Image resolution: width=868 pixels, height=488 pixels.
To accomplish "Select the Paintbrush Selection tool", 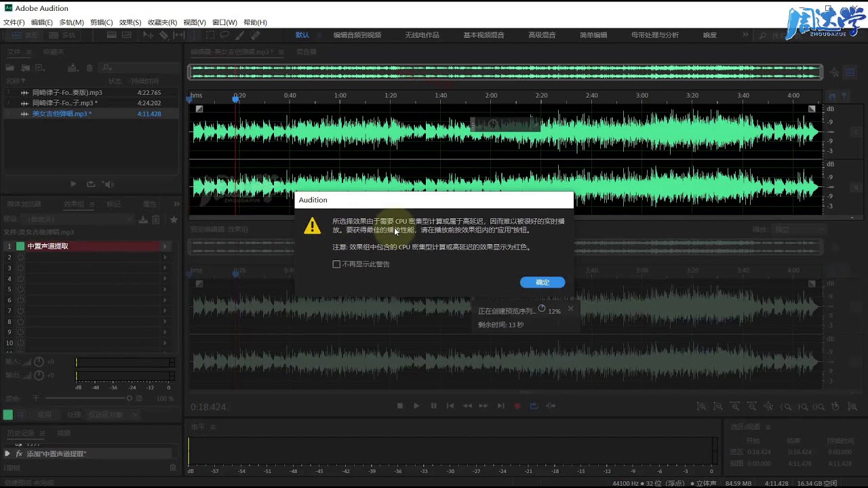I will click(x=240, y=35).
